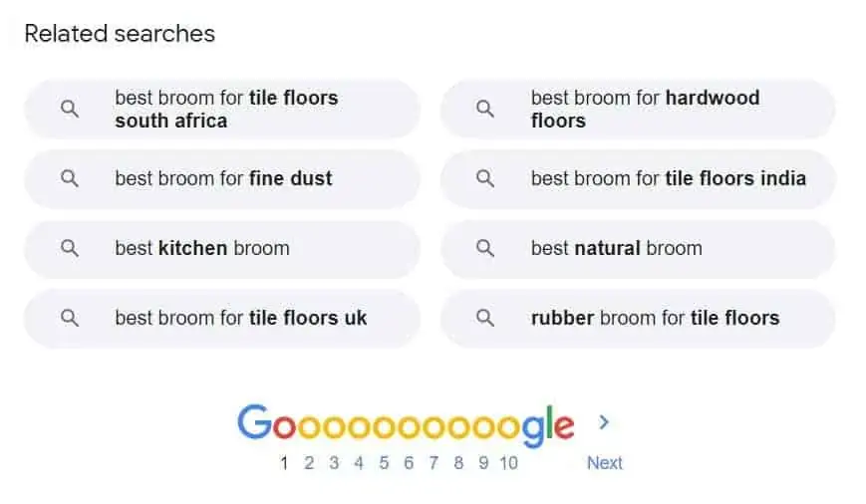Screen dimensions: 866x504
Task: Click search icon beside 'tile floors south africa'
Action: 70,110
